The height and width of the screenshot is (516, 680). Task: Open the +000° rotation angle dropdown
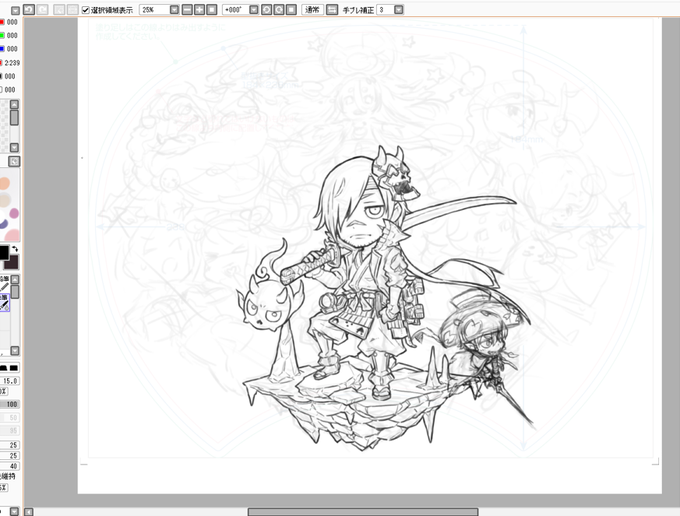click(x=254, y=10)
